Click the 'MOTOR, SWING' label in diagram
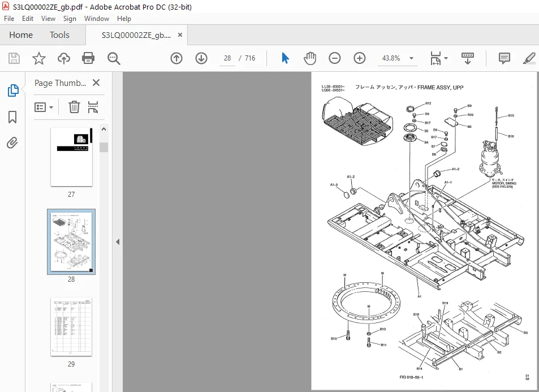The height and width of the screenshot is (392, 539). [504, 183]
